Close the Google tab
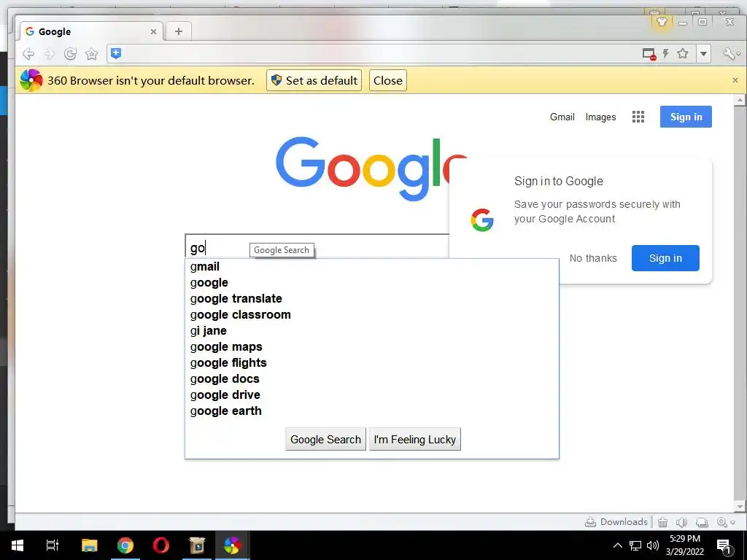The width and height of the screenshot is (747, 560). [x=153, y=31]
